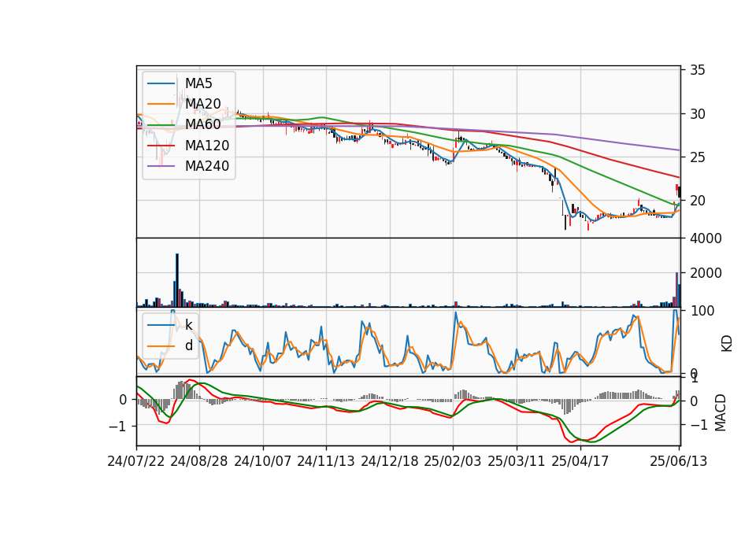Click the price axis tick 35
The width and height of the screenshot is (756, 543).
tap(697, 70)
